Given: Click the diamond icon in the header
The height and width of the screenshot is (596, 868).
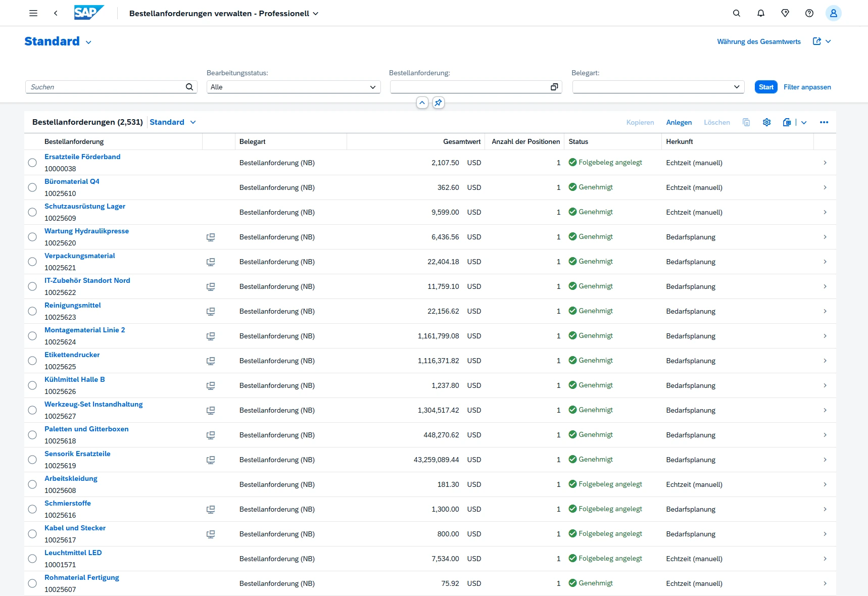Looking at the screenshot, I should pyautogui.click(x=785, y=13).
